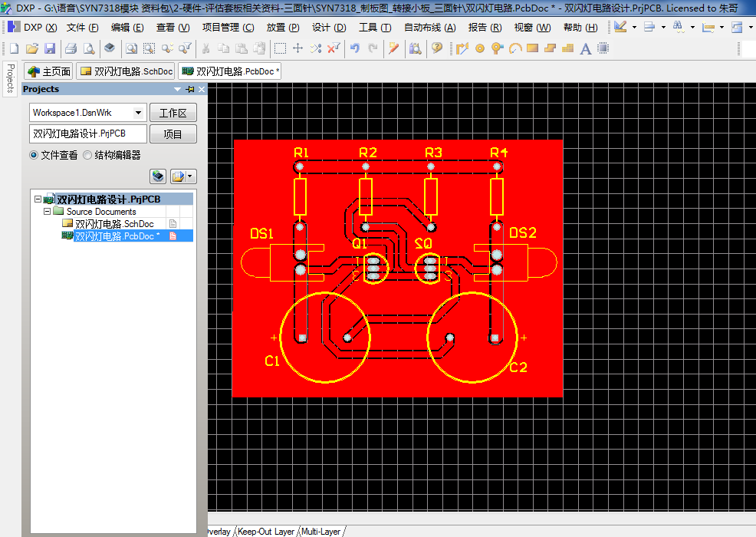Image resolution: width=756 pixels, height=537 pixels.
Task: Select the place via tool
Action: click(x=497, y=48)
